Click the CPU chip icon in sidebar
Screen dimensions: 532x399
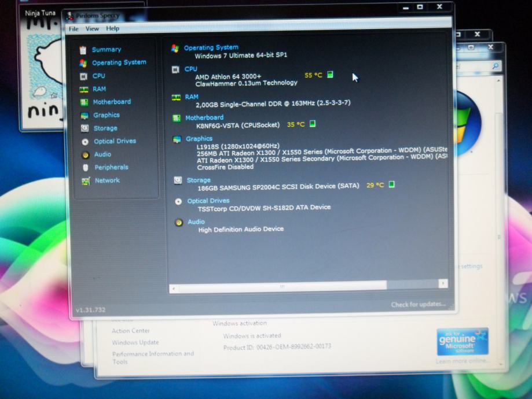coord(83,76)
